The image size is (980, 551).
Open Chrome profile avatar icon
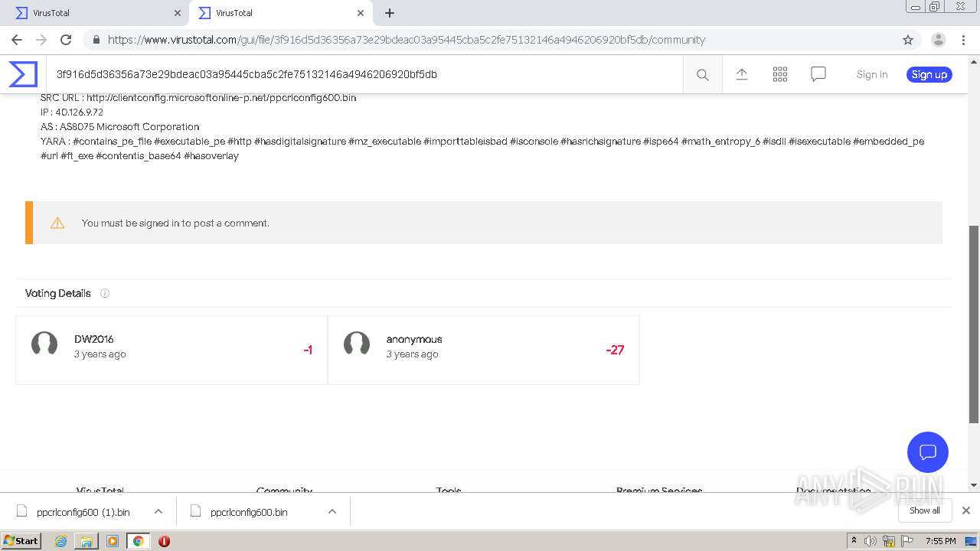click(x=939, y=40)
